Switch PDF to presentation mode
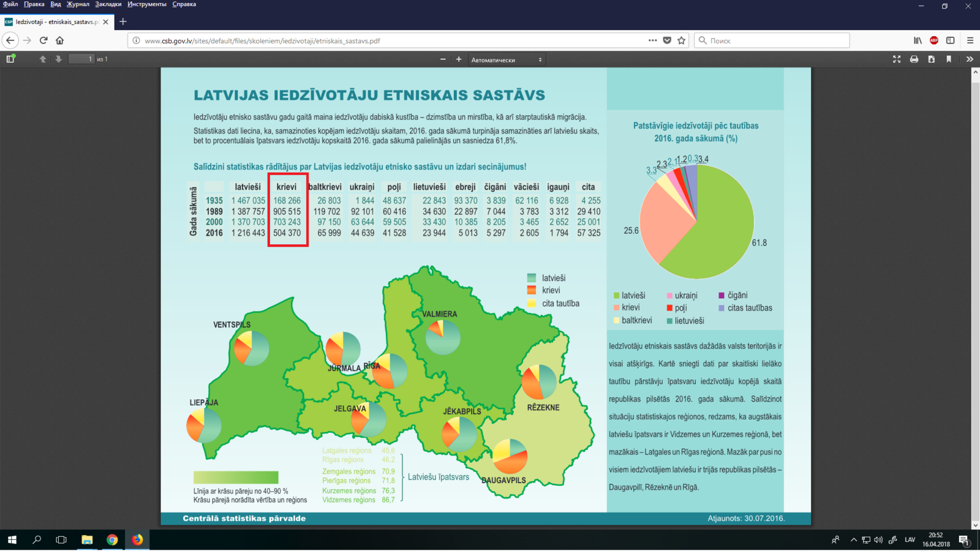980x551 pixels. [x=897, y=59]
